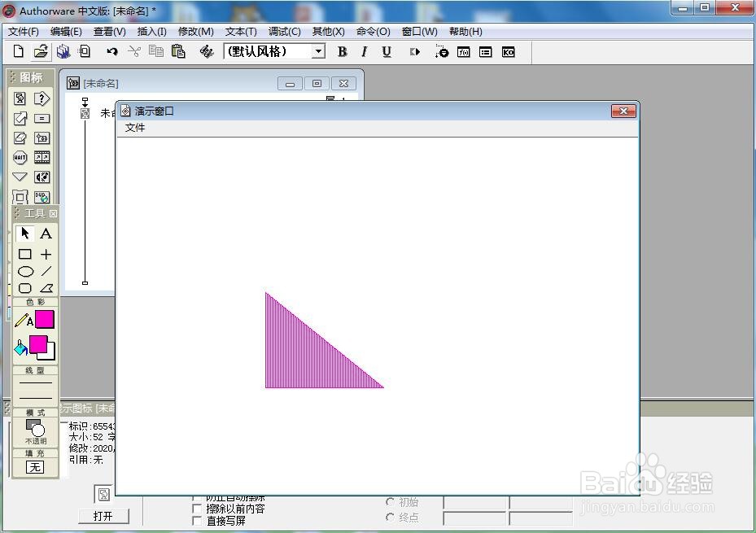Check the 擦除以前内容 checkbox
This screenshot has width=756, height=533.
click(197, 509)
